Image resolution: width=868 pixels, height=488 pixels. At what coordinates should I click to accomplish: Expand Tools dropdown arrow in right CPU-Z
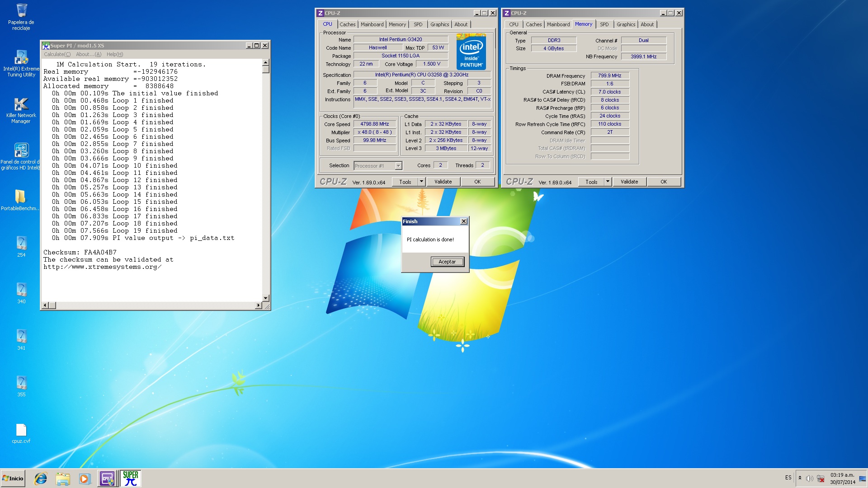coord(608,182)
